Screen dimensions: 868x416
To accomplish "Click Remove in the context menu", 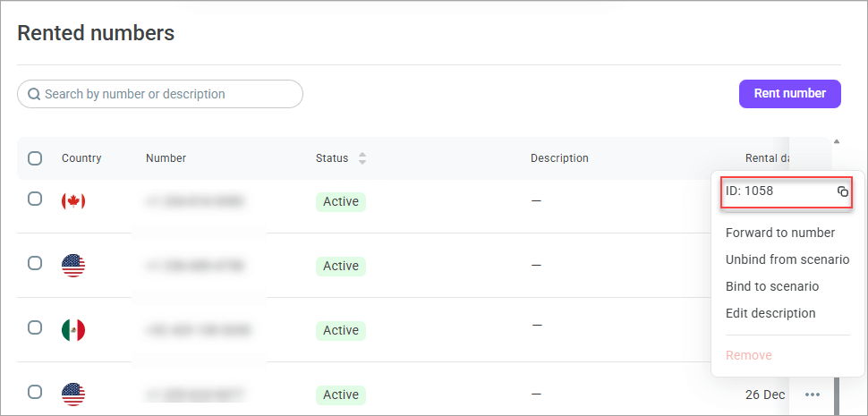I will click(x=748, y=355).
